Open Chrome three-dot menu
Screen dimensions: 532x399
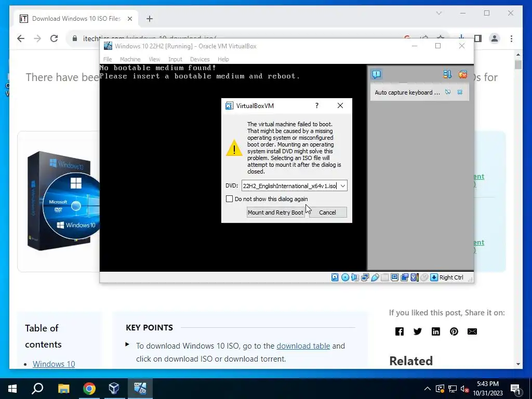tap(511, 38)
